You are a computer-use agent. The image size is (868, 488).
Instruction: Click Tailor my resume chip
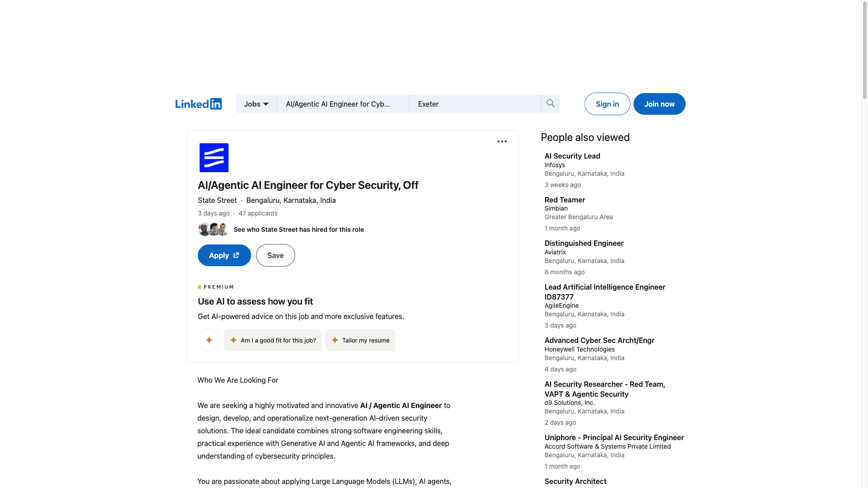click(360, 340)
